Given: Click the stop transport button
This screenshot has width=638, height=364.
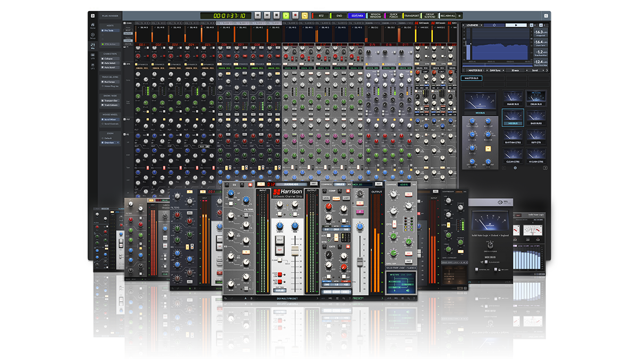Looking at the screenshot, I should 276,16.
